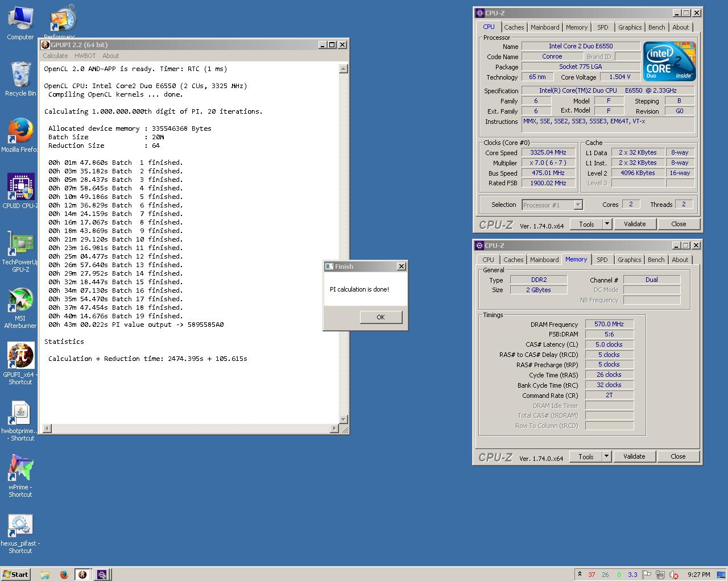Click the muted volume tray icon

click(x=674, y=575)
